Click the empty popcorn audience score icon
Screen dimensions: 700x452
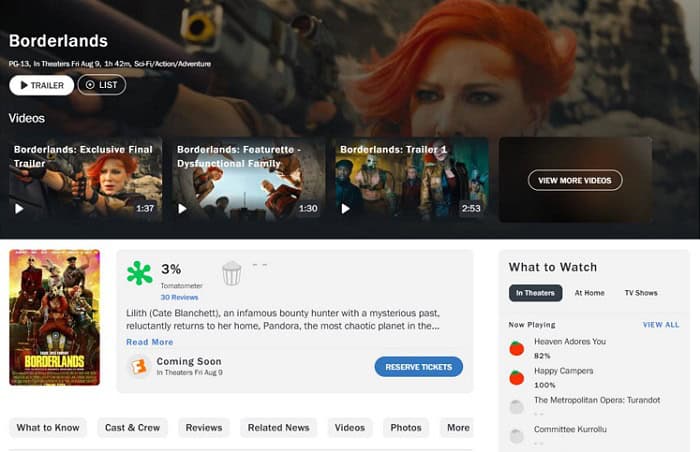tap(232, 273)
